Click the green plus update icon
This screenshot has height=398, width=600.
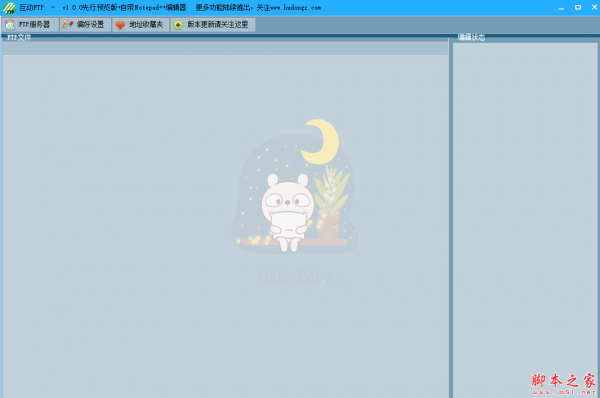178,25
